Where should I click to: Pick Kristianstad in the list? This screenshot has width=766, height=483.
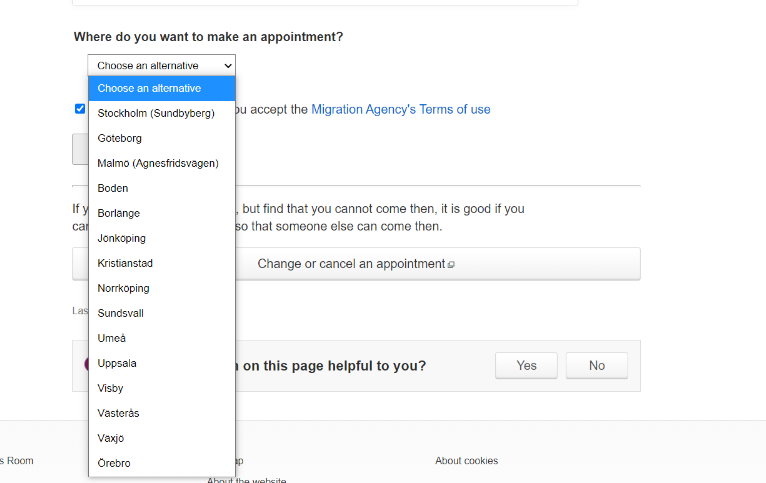[162, 263]
